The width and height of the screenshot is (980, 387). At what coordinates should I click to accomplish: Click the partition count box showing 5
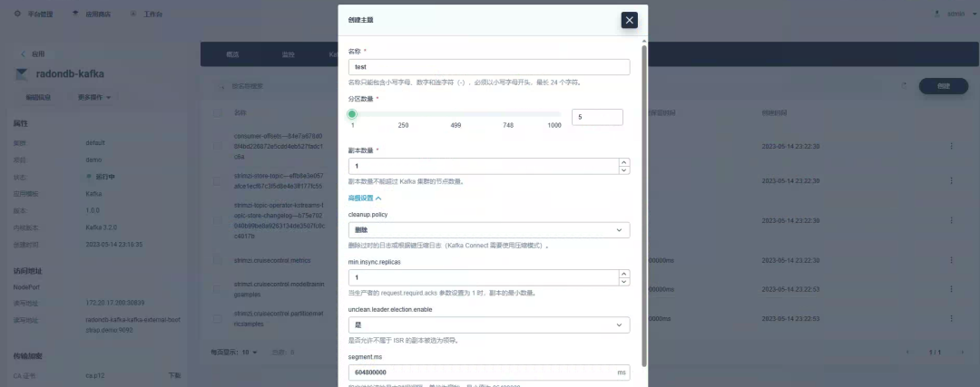[597, 117]
